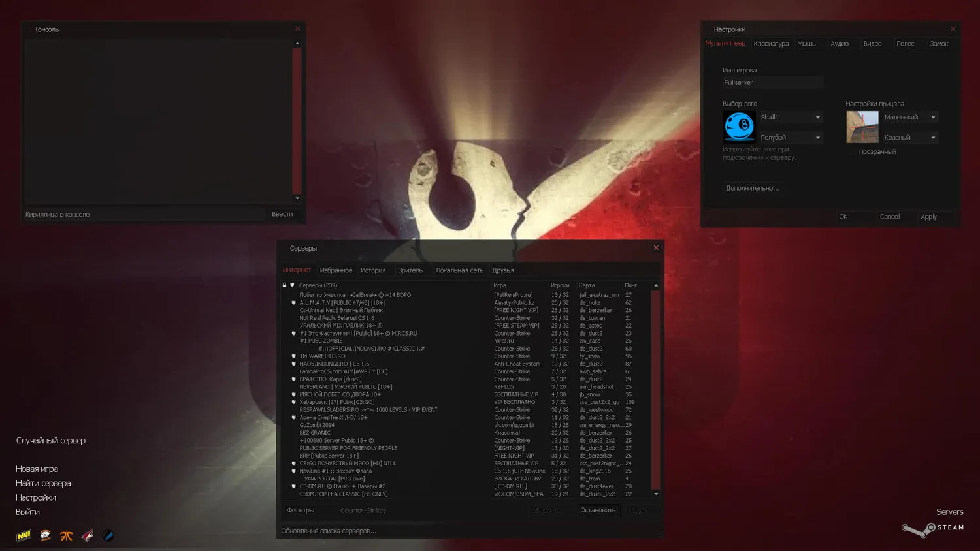Open the Зритель servers tab
This screenshot has height=551, width=980.
[410, 270]
